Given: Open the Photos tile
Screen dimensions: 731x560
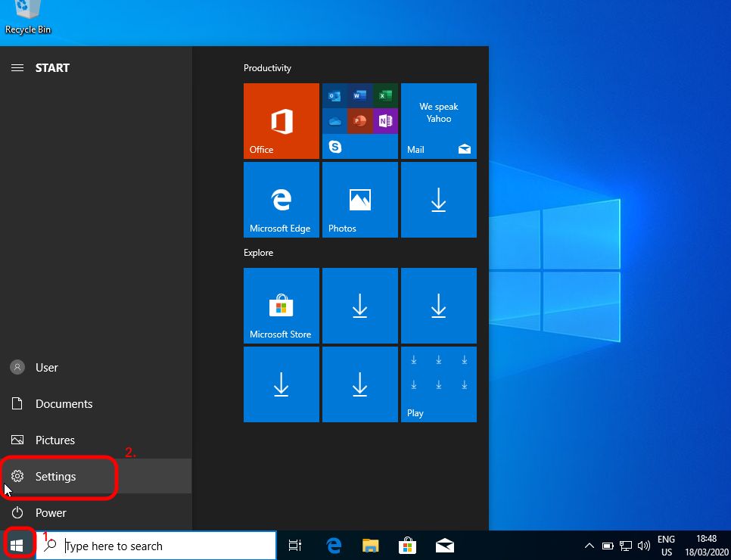Looking at the screenshot, I should pyautogui.click(x=359, y=200).
